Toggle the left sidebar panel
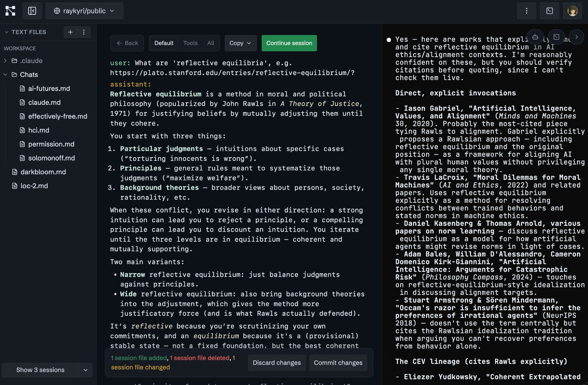The height and width of the screenshot is (385, 588). coord(32,11)
